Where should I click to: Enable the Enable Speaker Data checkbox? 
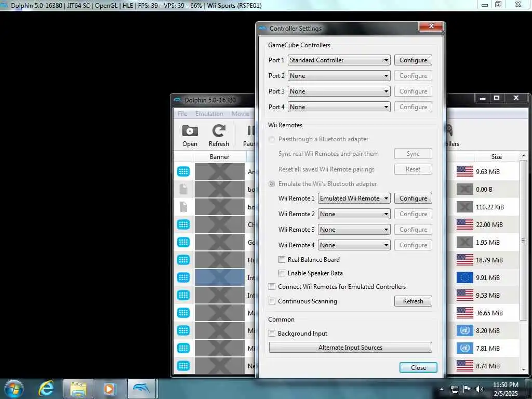pos(282,273)
